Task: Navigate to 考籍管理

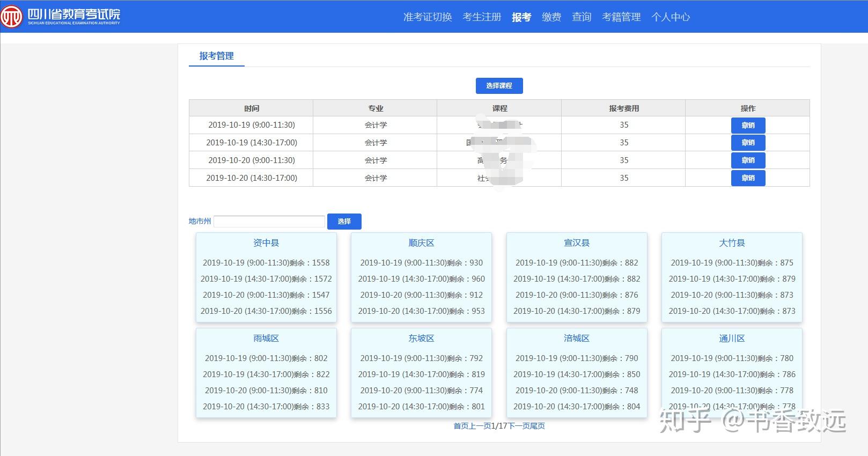Action: pyautogui.click(x=621, y=17)
